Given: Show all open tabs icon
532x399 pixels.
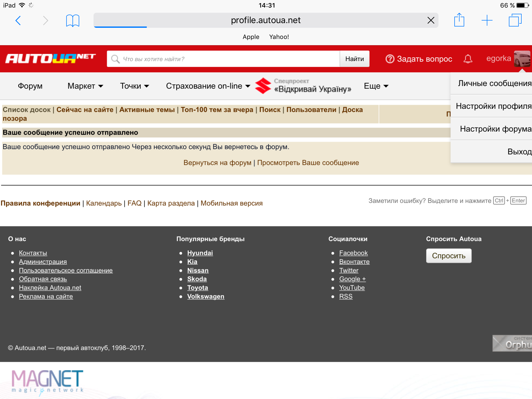Looking at the screenshot, I should click(x=515, y=20).
